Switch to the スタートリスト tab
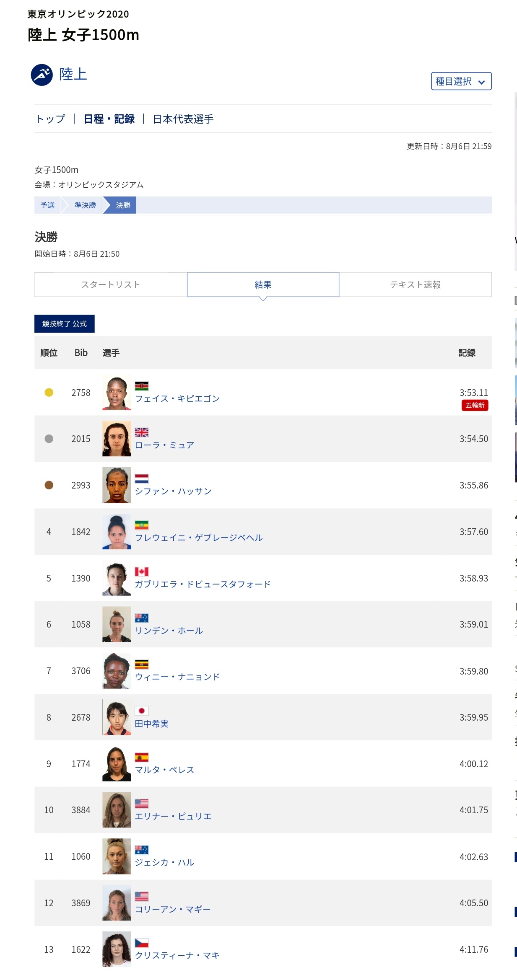This screenshot has width=517, height=980. [x=111, y=284]
